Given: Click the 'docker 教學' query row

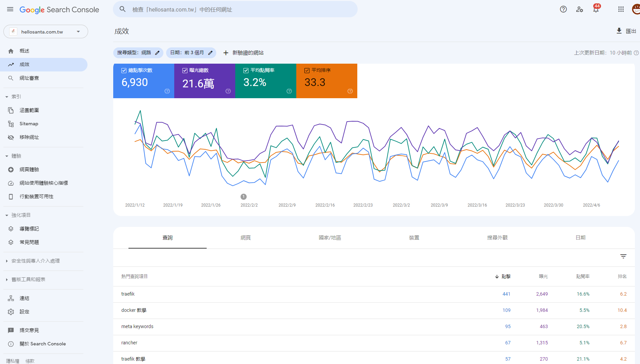Looking at the screenshot, I should [x=374, y=311].
